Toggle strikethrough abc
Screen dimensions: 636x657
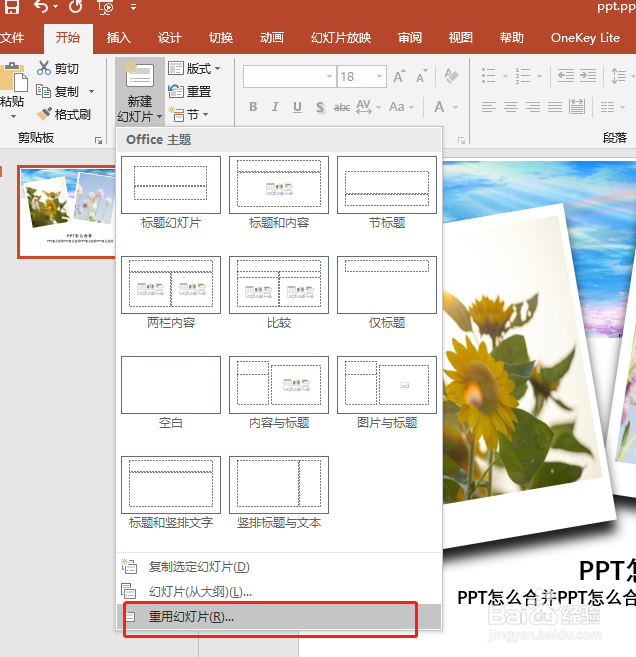342,107
